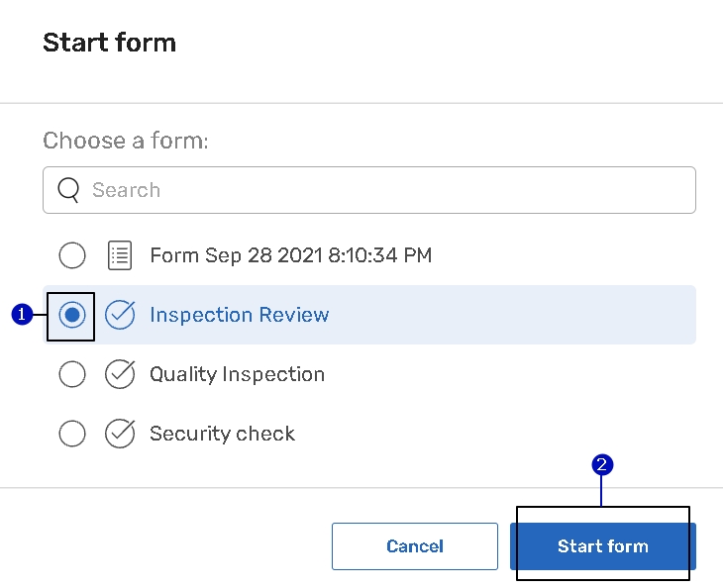Click the Form Sep 28 2021 8:10:34 PM label
Screen dimensions: 723x588
[290, 255]
